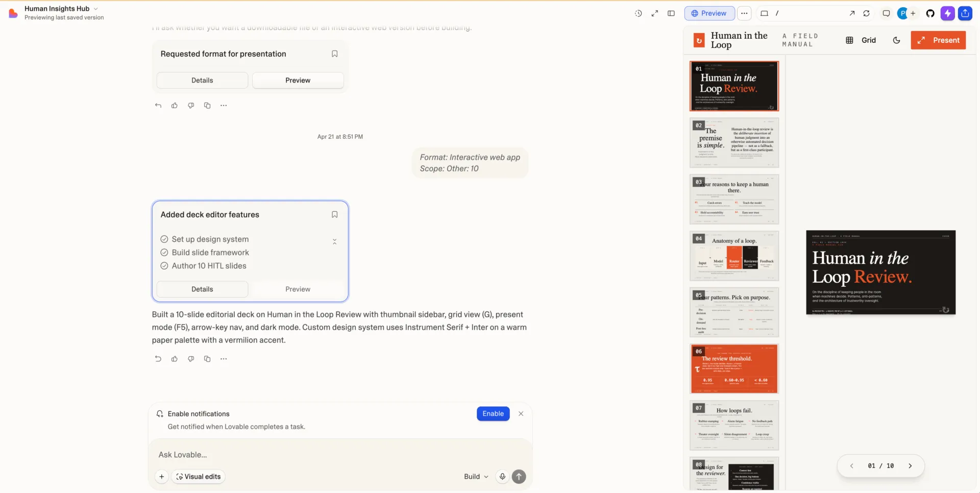Open Preview for Added deck editor features
Image resolution: width=980 pixels, height=493 pixels.
click(x=298, y=289)
